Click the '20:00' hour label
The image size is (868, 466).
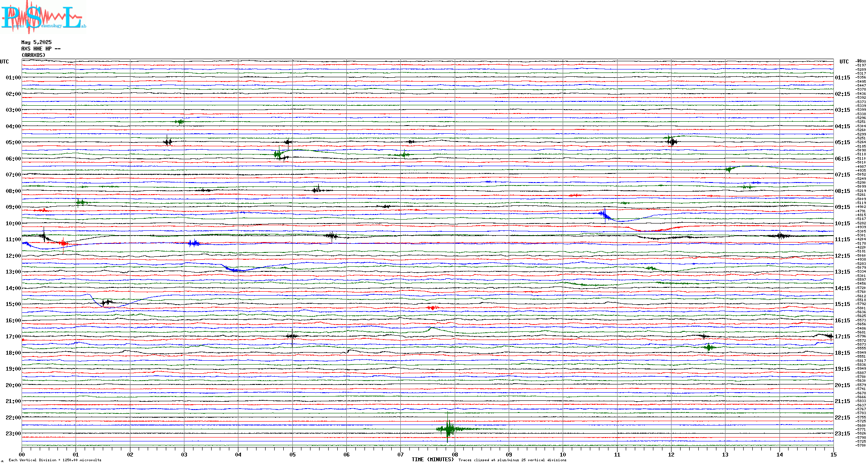tap(13, 385)
